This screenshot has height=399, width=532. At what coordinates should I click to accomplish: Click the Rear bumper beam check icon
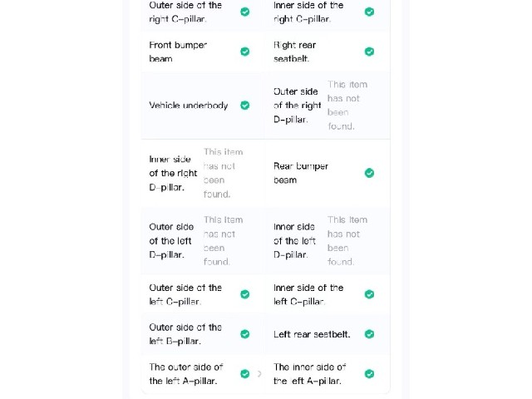369,173
